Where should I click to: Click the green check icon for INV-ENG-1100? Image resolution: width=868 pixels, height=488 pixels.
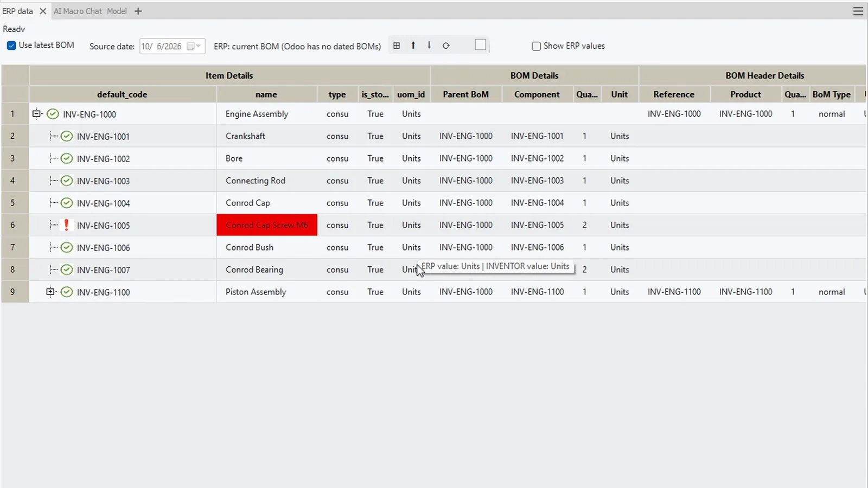pos(67,292)
